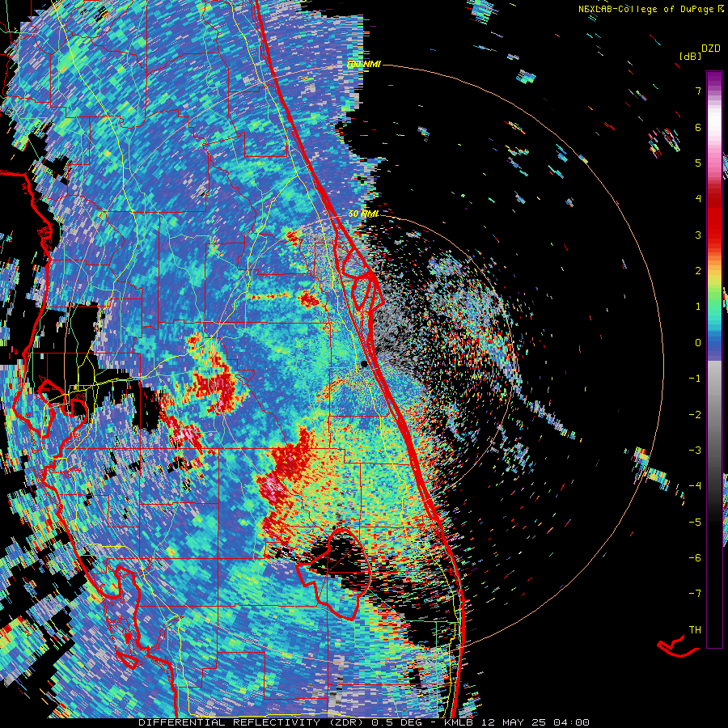Click the [dB] units label
The image size is (728, 728).
click(691, 57)
